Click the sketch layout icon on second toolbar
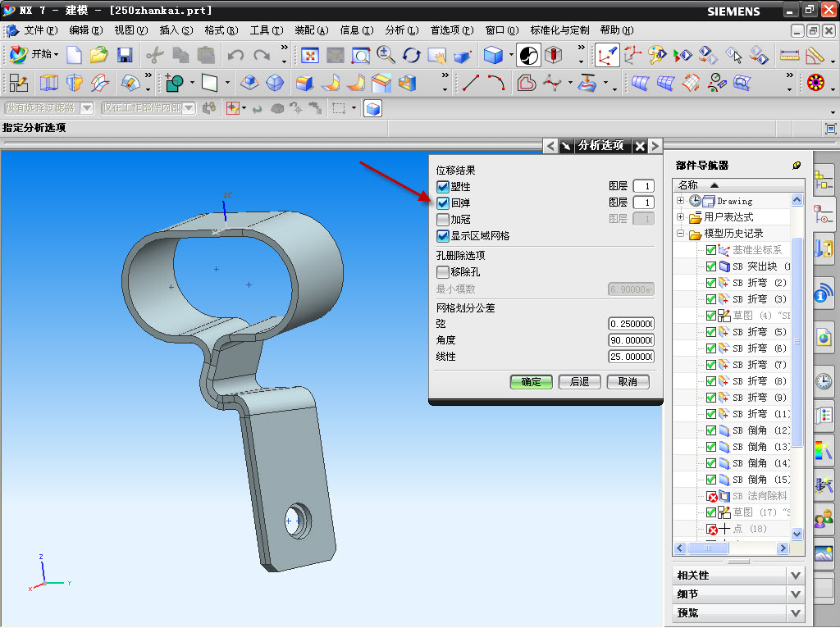The image size is (840, 628). pos(18,83)
